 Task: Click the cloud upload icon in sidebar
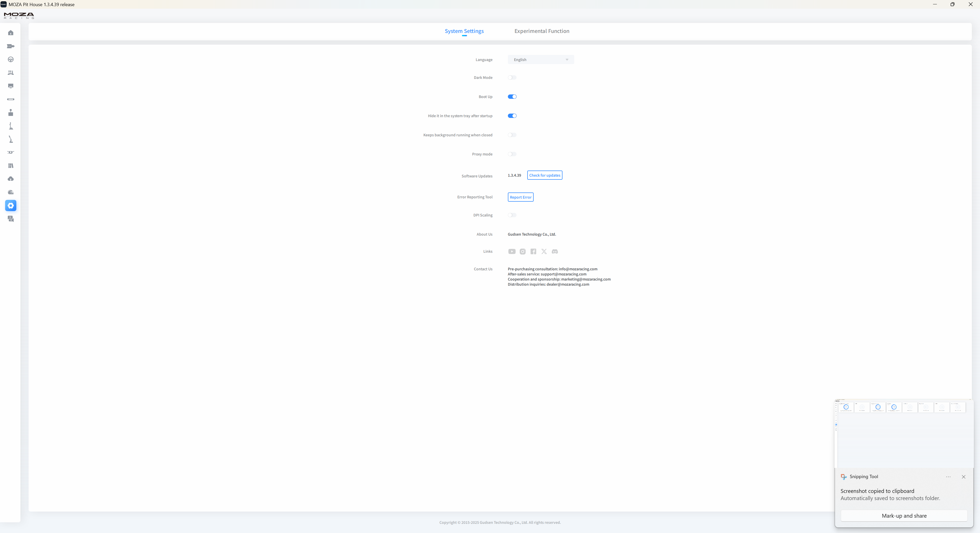click(x=11, y=179)
